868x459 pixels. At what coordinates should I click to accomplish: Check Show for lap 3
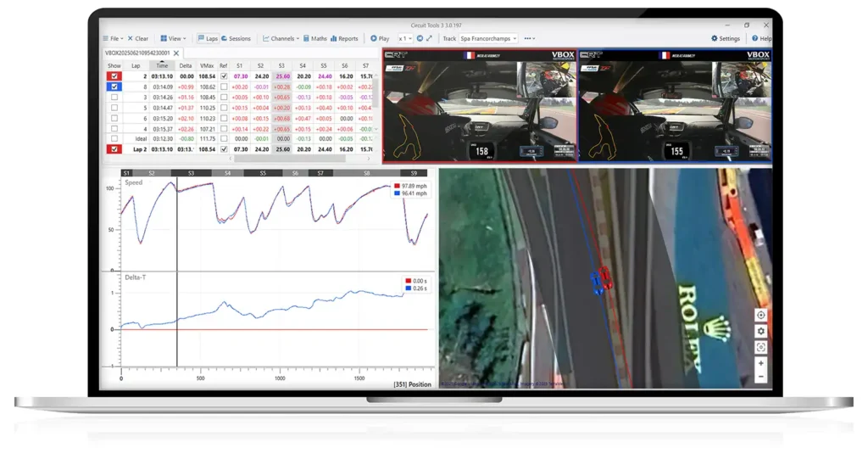(114, 98)
